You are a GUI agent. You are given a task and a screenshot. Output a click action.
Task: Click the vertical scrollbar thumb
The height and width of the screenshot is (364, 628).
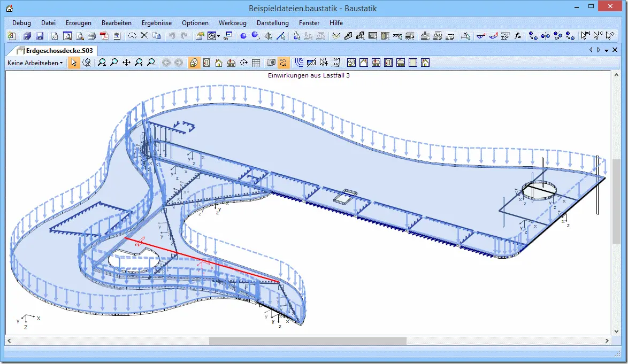click(616, 201)
